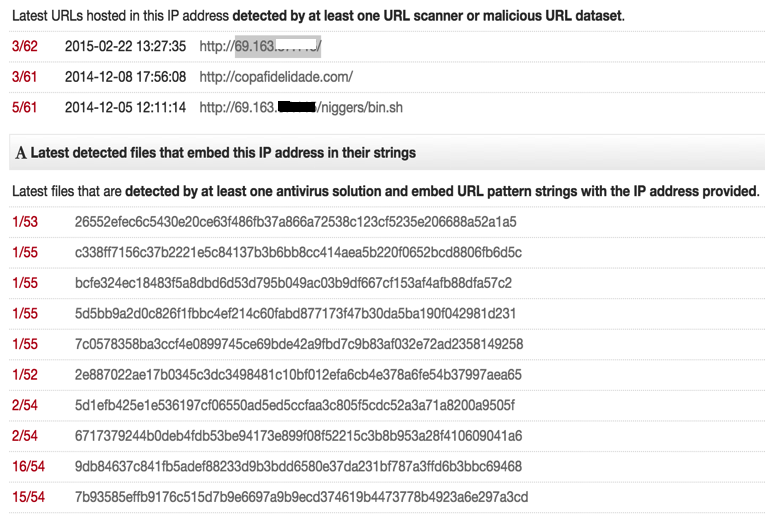Open file hash starting with 2e887022ae17b034

click(298, 375)
